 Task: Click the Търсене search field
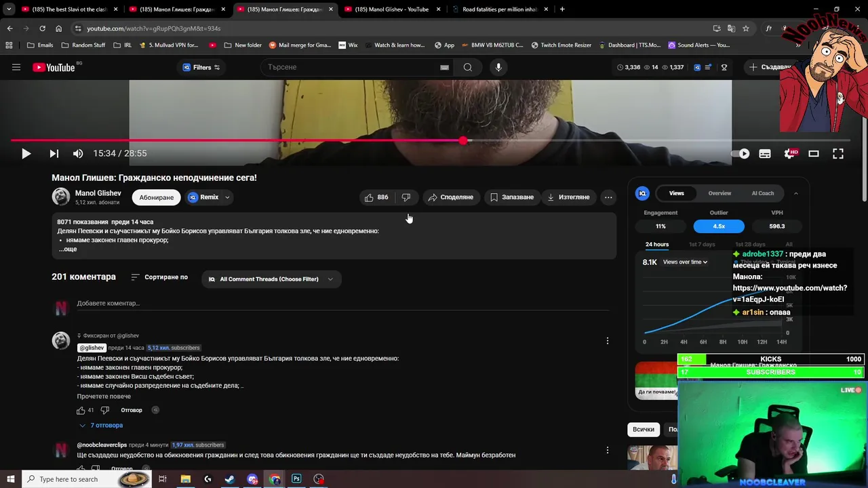click(349, 67)
